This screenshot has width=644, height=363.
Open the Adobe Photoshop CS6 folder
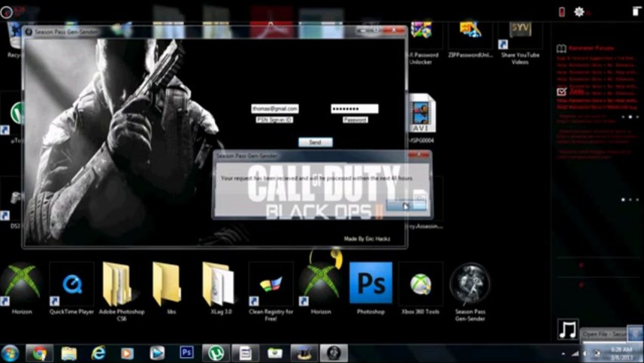(121, 291)
